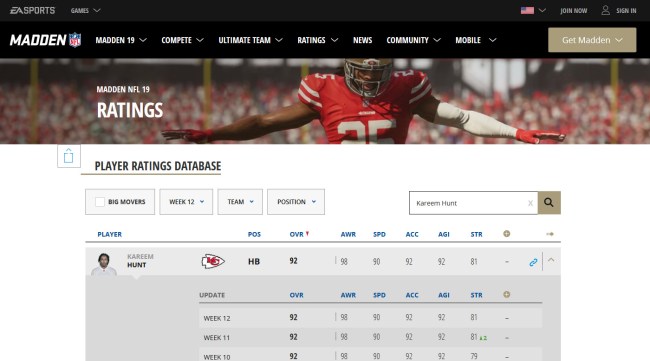Select the Week 12 update row
Viewport: 650px width, 361px height.
click(370, 318)
